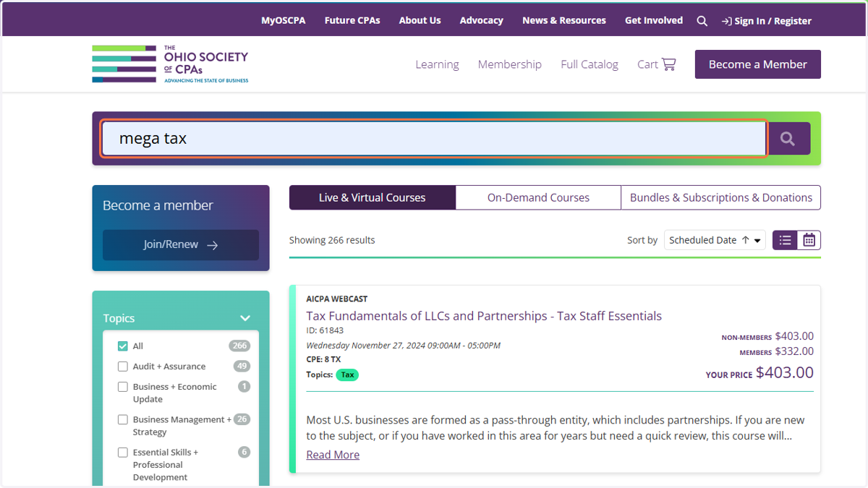Click the members price $332.00
868x488 pixels.
776,351
